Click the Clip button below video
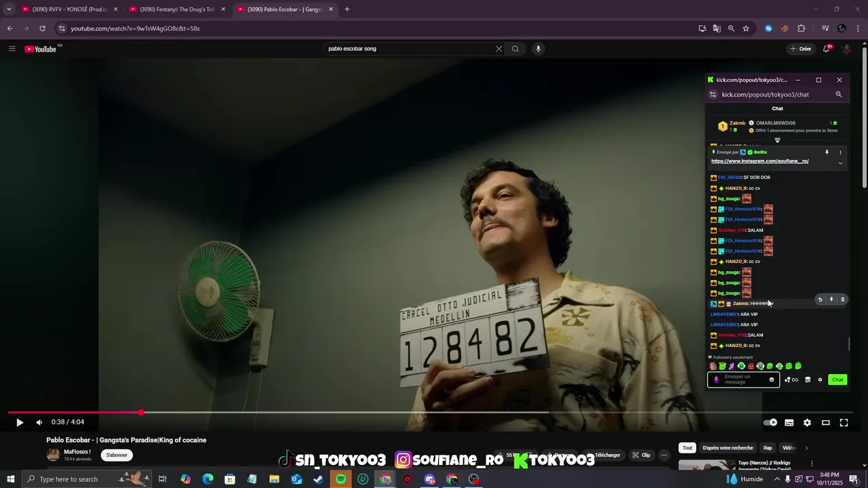The height and width of the screenshot is (488, 868). [641, 455]
